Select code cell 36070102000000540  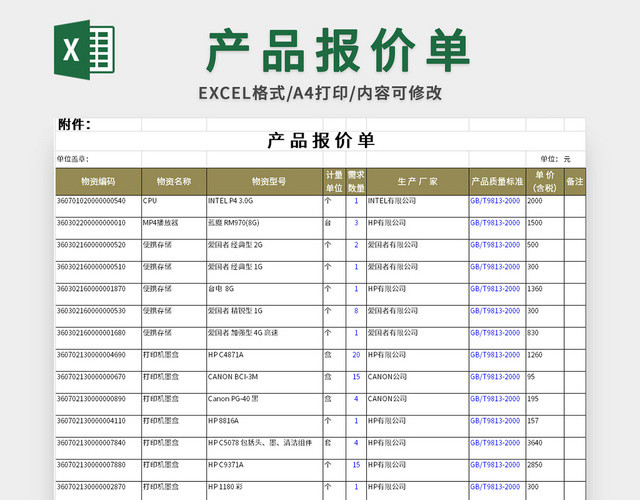[x=98, y=206]
